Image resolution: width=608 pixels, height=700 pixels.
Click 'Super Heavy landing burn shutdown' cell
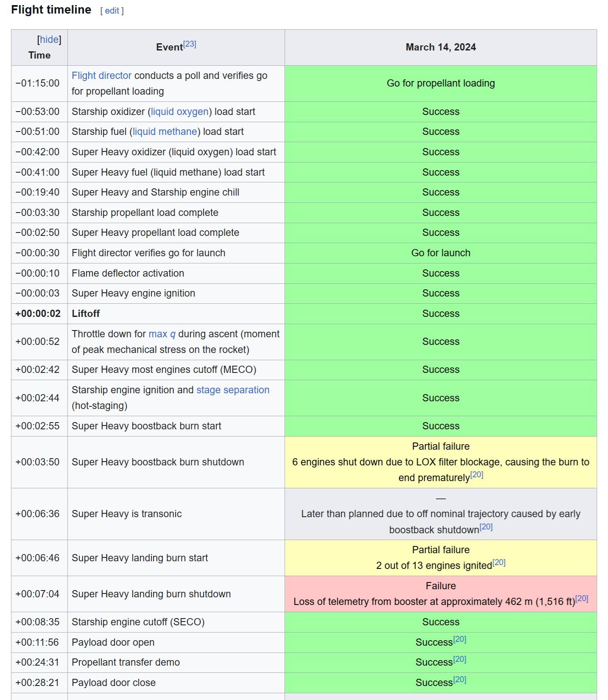tap(176, 594)
